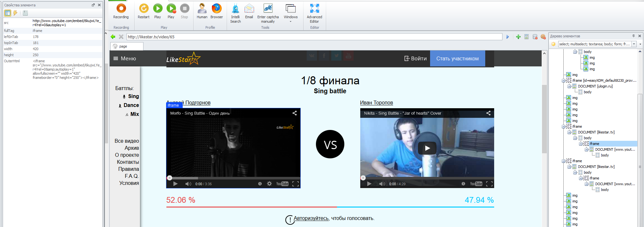This screenshot has height=227, width=644.
Task: Toggle the categorized properties view button
Action: (7, 13)
